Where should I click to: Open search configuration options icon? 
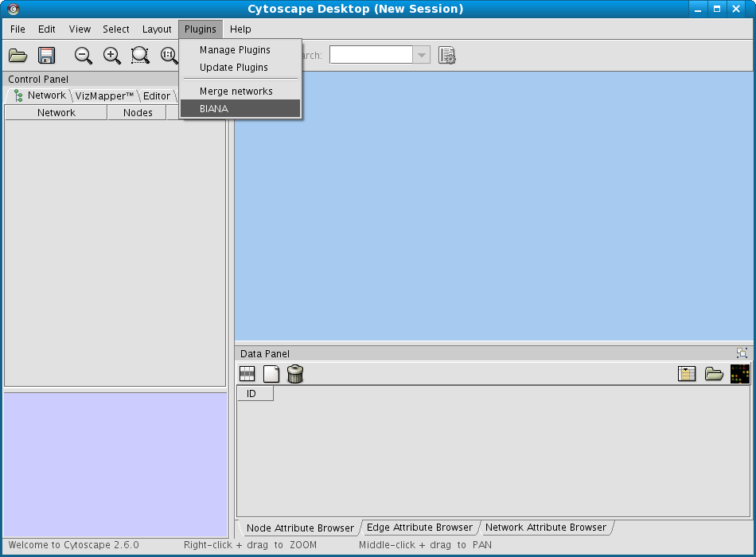447,56
